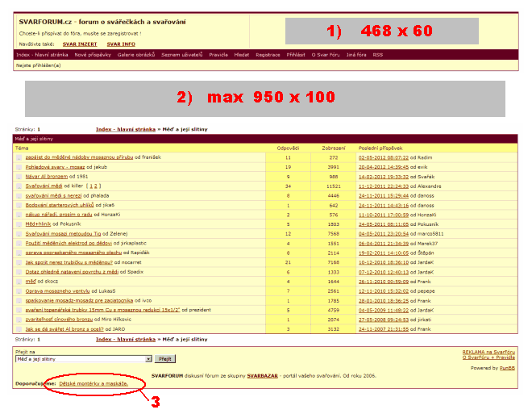The height and width of the screenshot is (418, 532).
Task: Open REKLAMA na Svarfóru link
Action: (488, 352)
